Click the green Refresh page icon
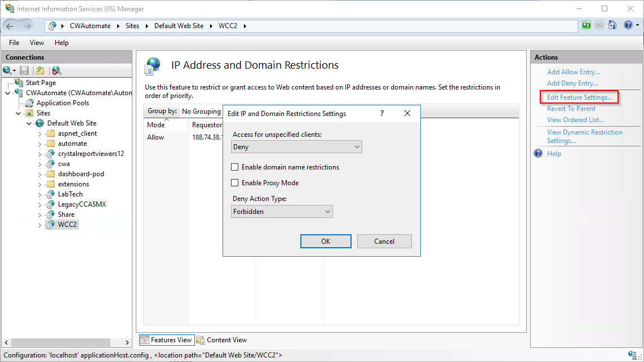This screenshot has height=362, width=644. pyautogui.click(x=587, y=25)
